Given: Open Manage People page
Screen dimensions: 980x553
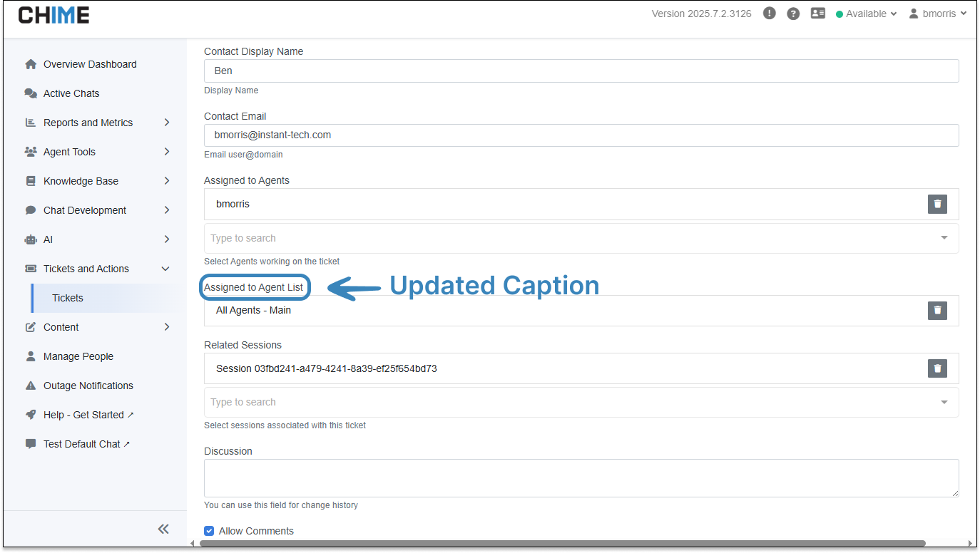Looking at the screenshot, I should [x=78, y=356].
